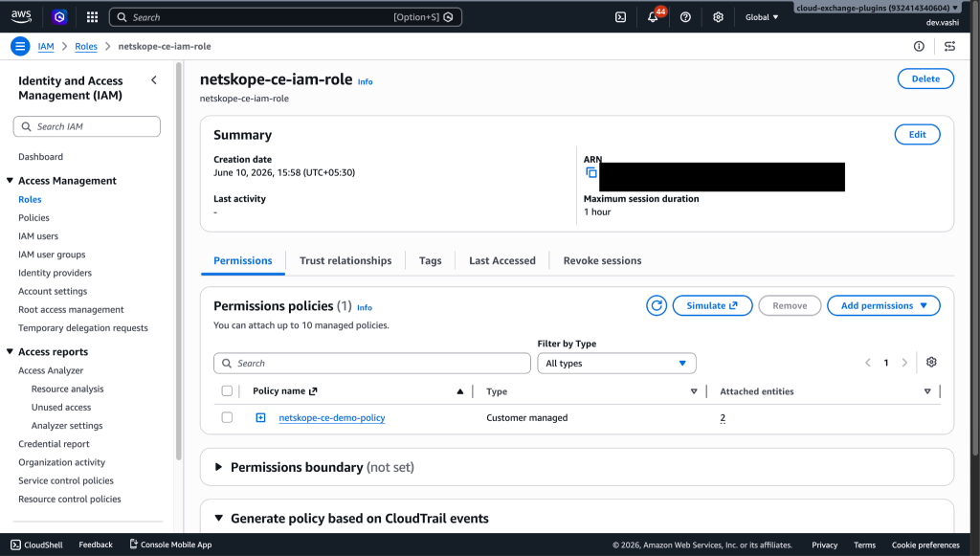
Task: Go to previous page of policies
Action: pos(867,363)
